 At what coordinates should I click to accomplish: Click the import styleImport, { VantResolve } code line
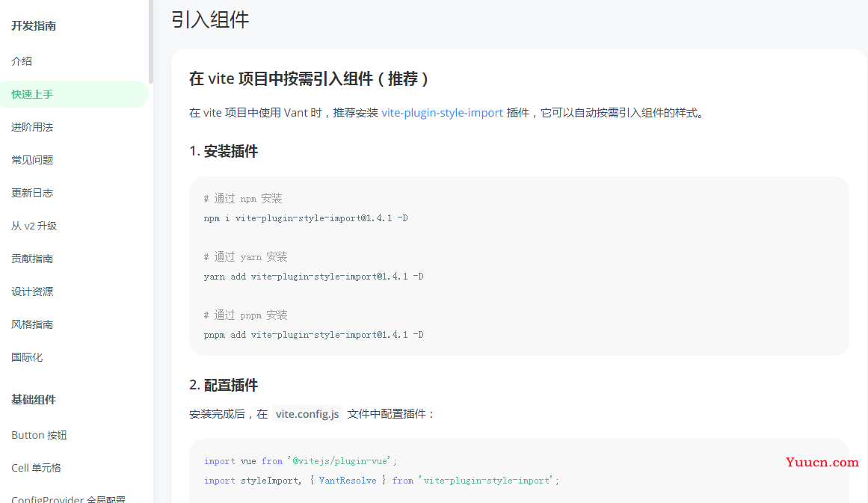point(381,481)
